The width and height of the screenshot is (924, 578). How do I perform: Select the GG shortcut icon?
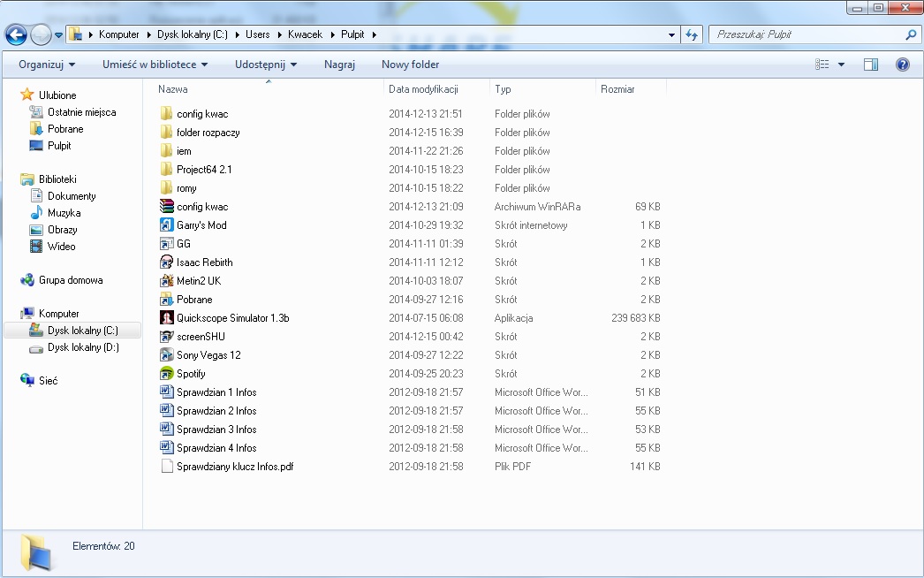[167, 243]
